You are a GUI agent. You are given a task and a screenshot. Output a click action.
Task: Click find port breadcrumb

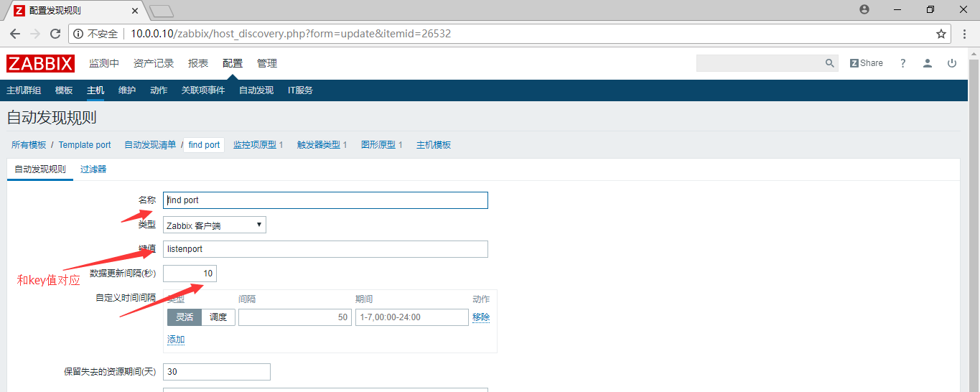click(204, 145)
